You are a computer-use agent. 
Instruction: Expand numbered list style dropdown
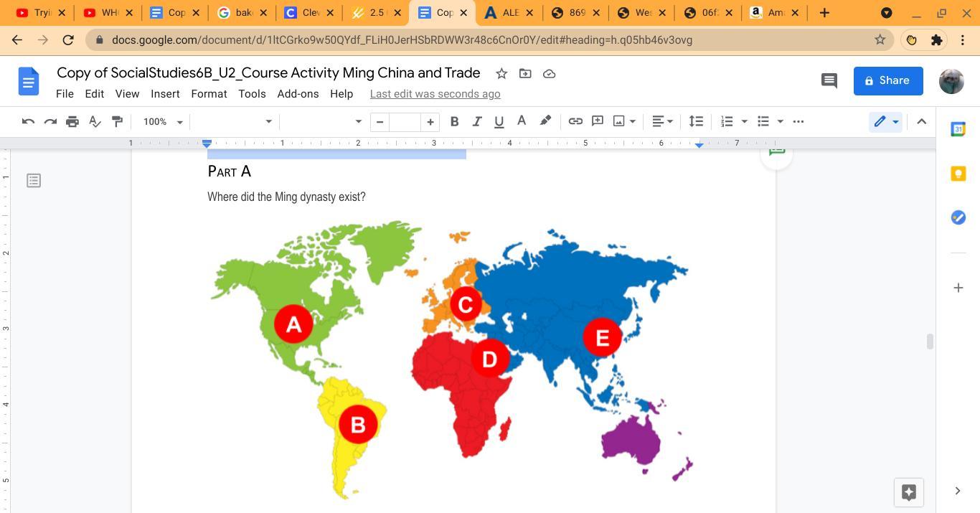click(x=744, y=121)
